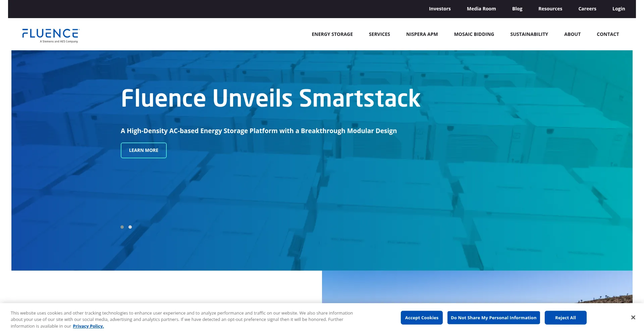Select the first carousel slide dot
This screenshot has width=644, height=333.
pos(122,227)
